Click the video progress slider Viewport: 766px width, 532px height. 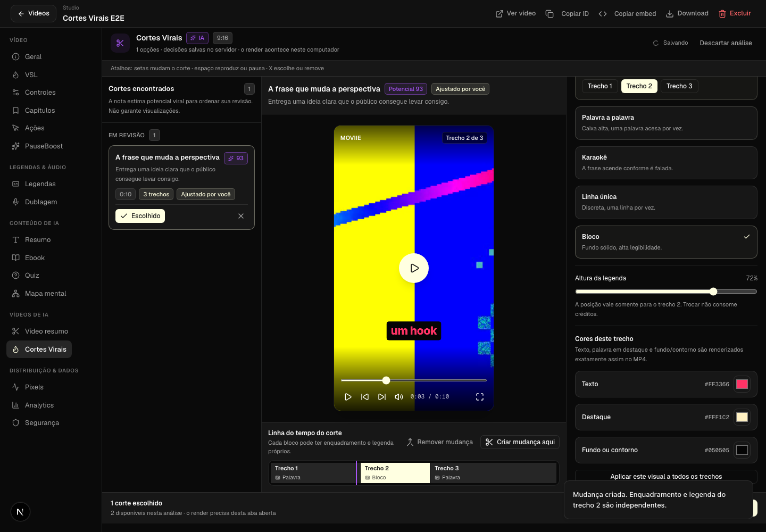pyautogui.click(x=414, y=380)
